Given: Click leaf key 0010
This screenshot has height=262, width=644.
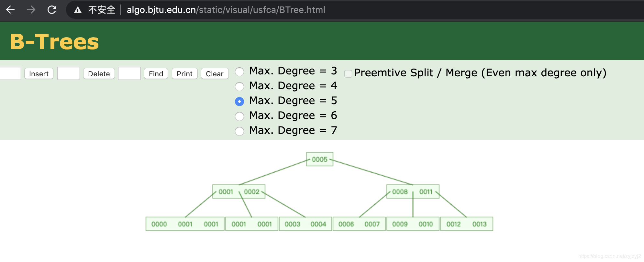Looking at the screenshot, I should [x=426, y=224].
